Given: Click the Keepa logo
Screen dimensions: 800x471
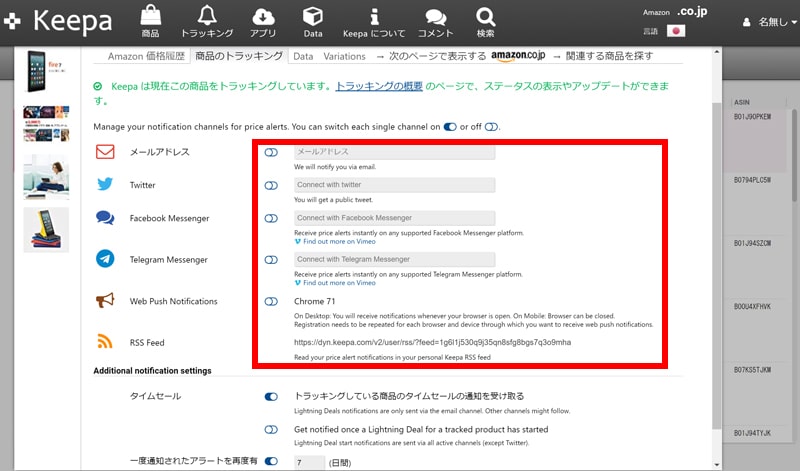Looking at the screenshot, I should (58, 21).
